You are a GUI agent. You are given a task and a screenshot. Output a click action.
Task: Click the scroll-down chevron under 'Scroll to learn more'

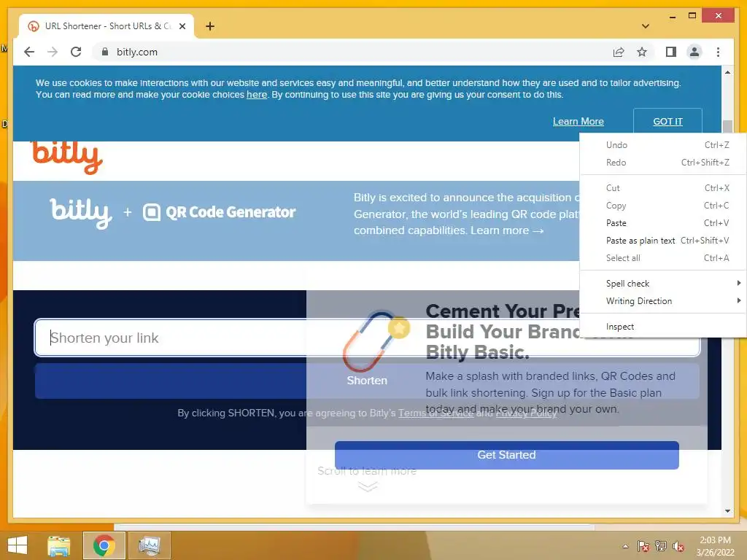pos(368,486)
